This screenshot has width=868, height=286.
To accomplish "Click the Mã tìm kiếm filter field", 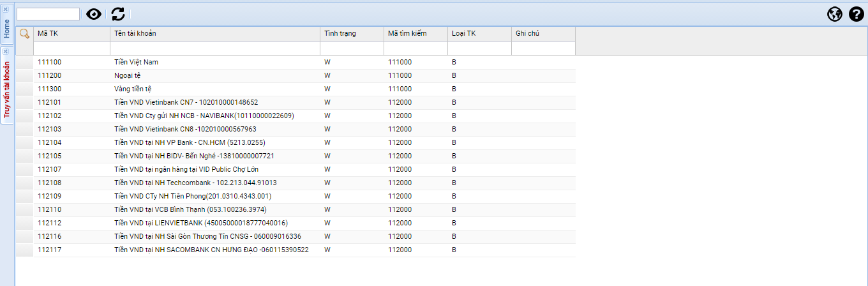I will [x=415, y=48].
